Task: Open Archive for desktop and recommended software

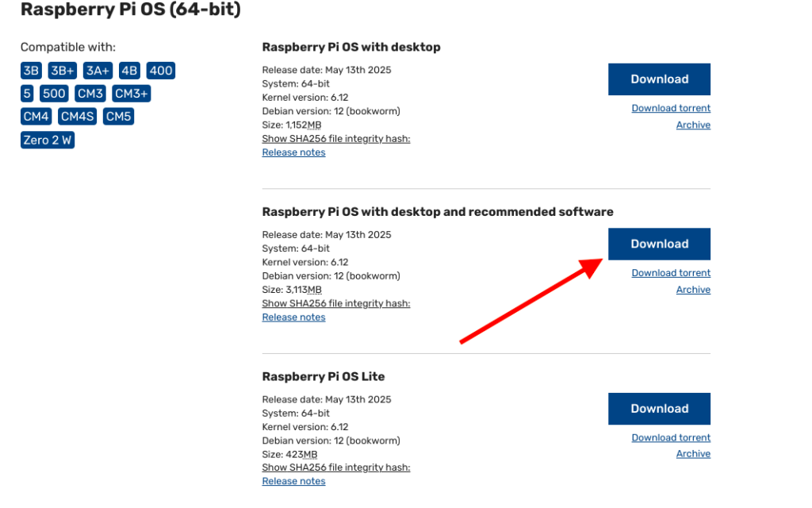Action: point(693,290)
